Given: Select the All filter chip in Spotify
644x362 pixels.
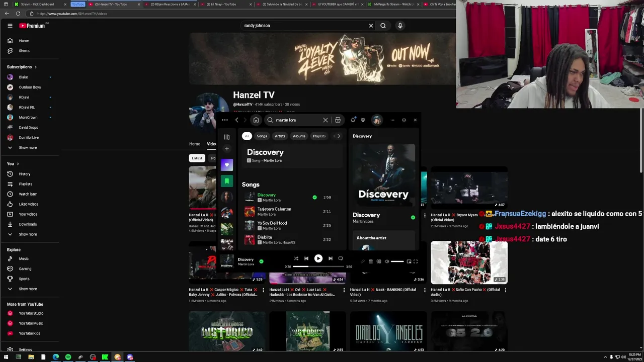Looking at the screenshot, I should pyautogui.click(x=247, y=136).
